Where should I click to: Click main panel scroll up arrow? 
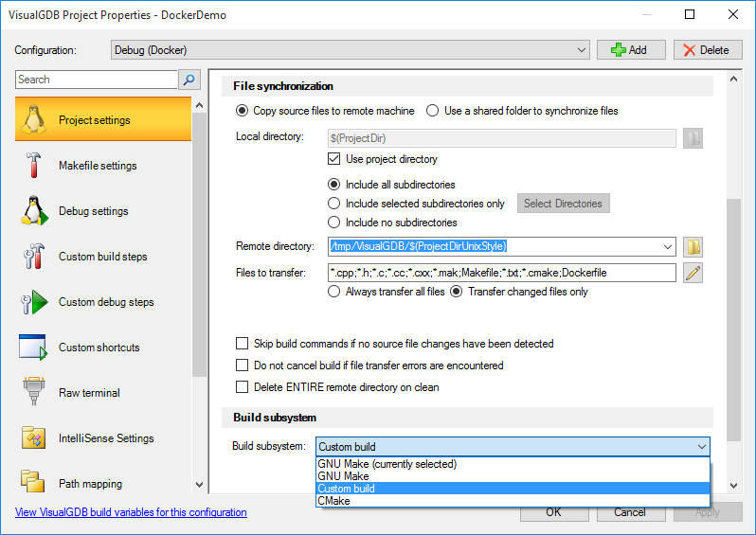pyautogui.click(x=733, y=79)
